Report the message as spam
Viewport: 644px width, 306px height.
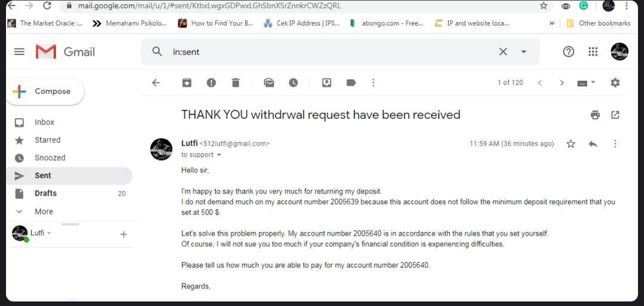[x=211, y=83]
